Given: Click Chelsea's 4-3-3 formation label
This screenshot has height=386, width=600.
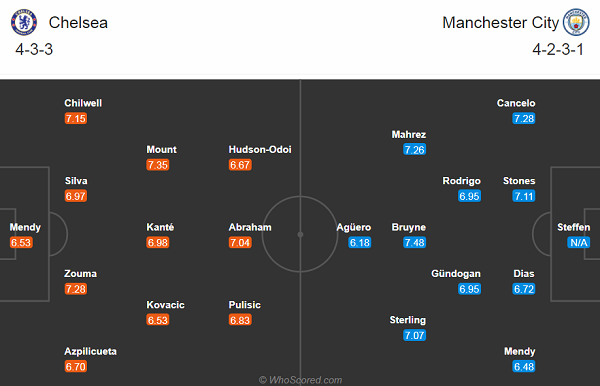Looking at the screenshot, I should click(x=34, y=49).
